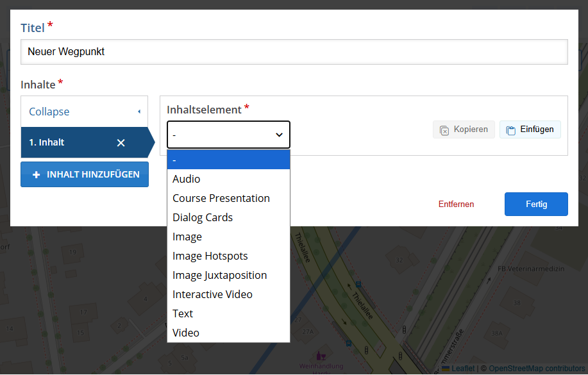Remove the 1. Inhalt item with X
588x375 pixels.
[x=121, y=143]
